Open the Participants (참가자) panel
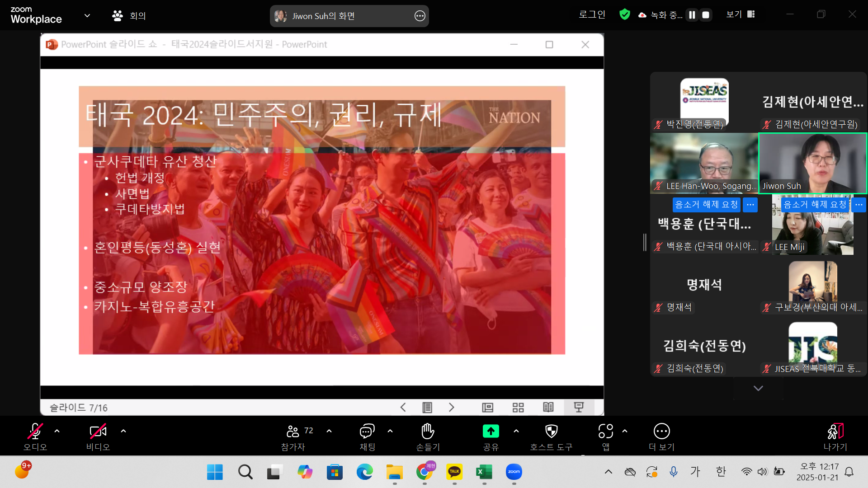The height and width of the screenshot is (488, 868). pyautogui.click(x=293, y=432)
